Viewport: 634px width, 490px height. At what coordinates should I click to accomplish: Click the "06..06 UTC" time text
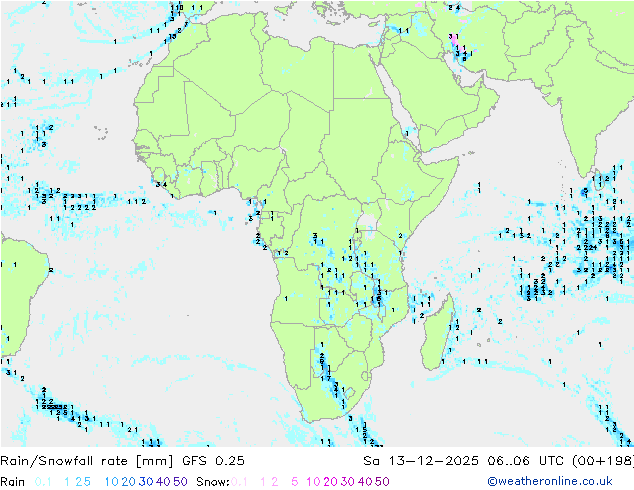click(526, 461)
